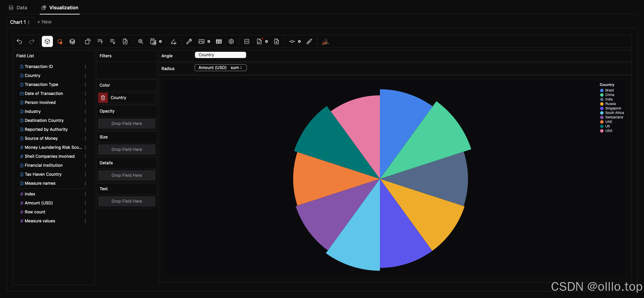The width and height of the screenshot is (644, 298).
Task: Undo the last action in toolbar
Action: click(19, 41)
